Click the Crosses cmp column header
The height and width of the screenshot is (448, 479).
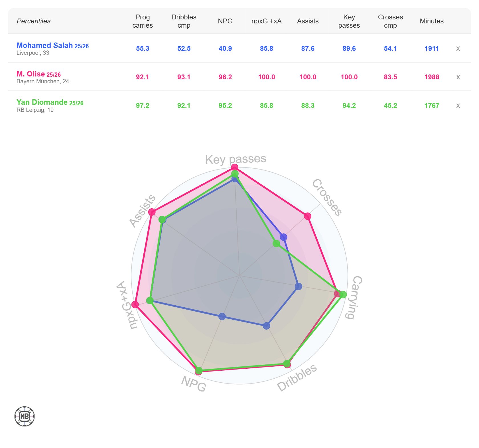pos(390,21)
